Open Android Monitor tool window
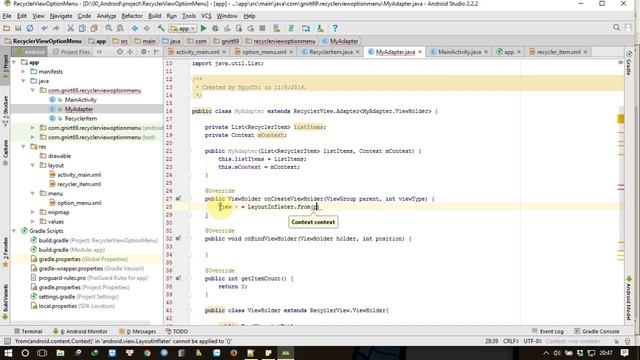This screenshot has width=640, height=360. pyautogui.click(x=80, y=331)
